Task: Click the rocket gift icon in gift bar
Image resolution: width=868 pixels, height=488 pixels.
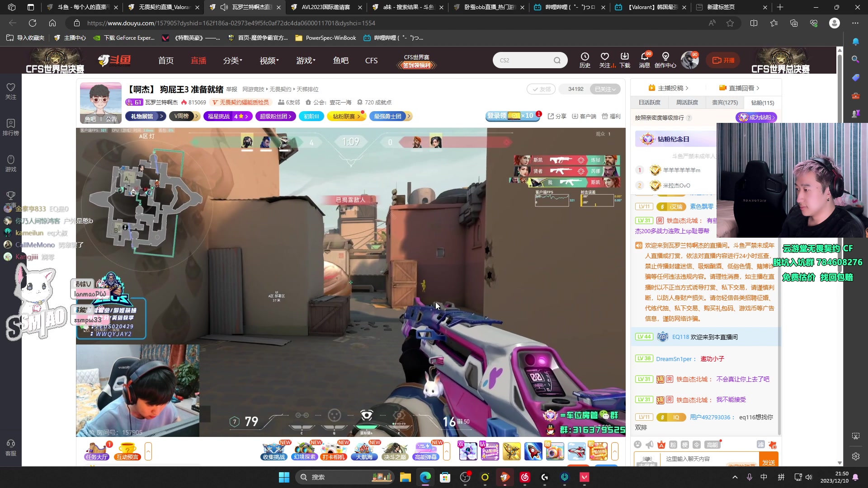Action: click(533, 451)
